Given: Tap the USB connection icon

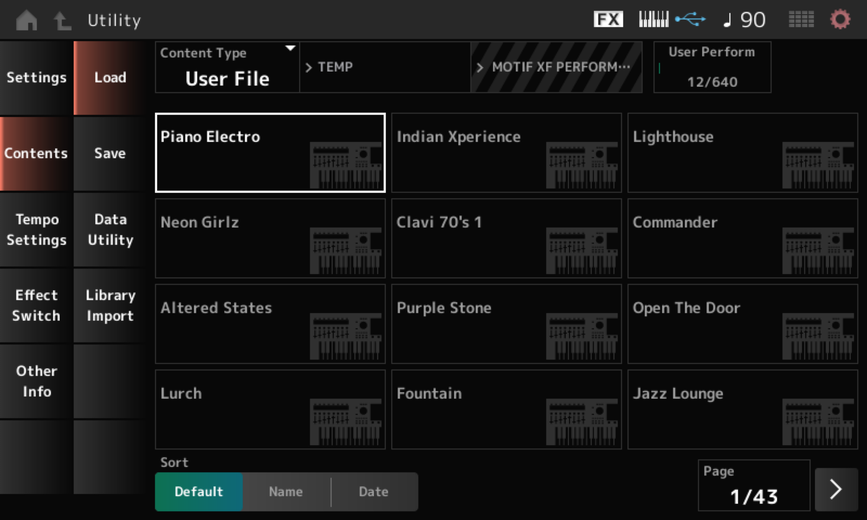Looking at the screenshot, I should 690,19.
